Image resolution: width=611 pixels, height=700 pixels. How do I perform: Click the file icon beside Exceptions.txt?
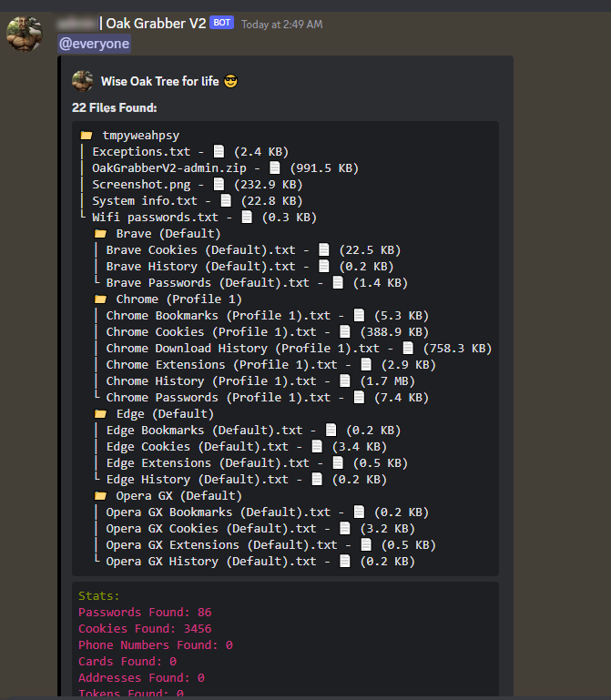219,151
